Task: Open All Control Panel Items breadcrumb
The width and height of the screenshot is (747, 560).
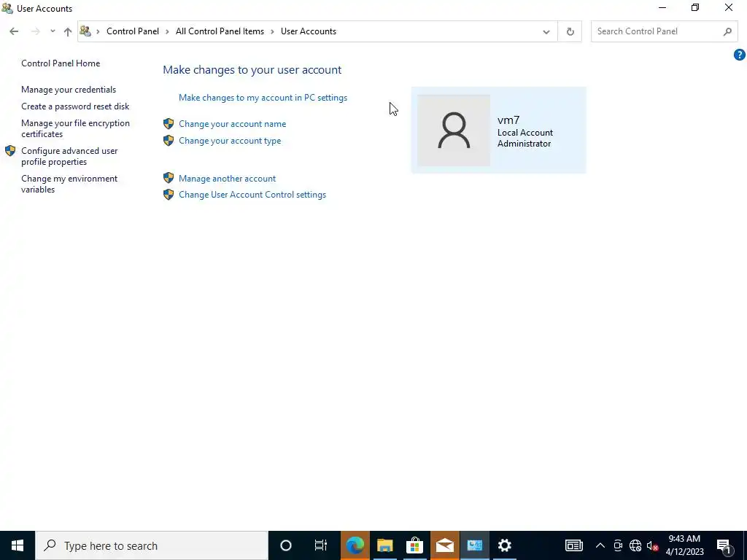Action: point(220,31)
